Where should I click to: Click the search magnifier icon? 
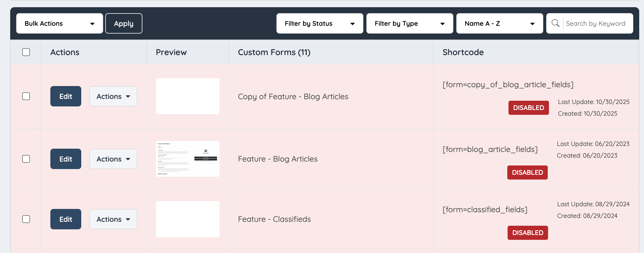click(555, 23)
